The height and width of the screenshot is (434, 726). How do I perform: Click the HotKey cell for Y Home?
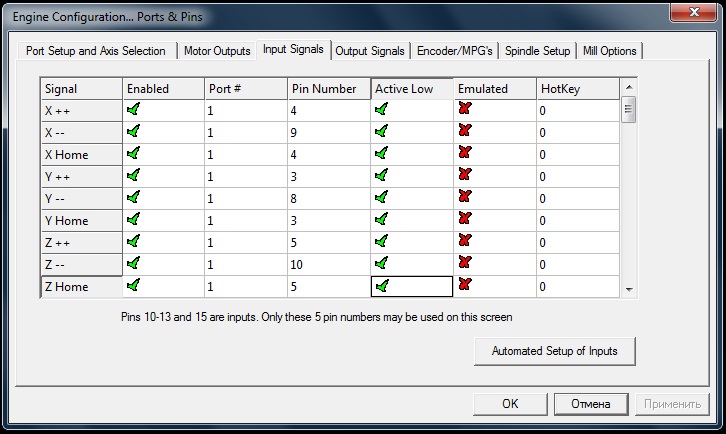[576, 220]
